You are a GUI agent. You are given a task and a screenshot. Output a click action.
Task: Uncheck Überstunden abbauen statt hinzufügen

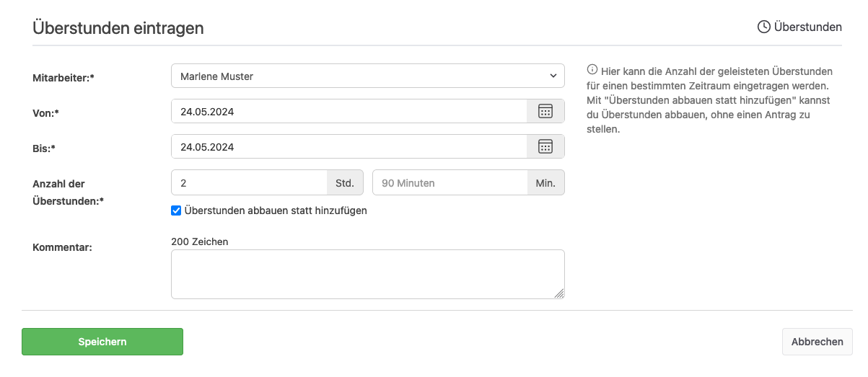click(x=176, y=211)
